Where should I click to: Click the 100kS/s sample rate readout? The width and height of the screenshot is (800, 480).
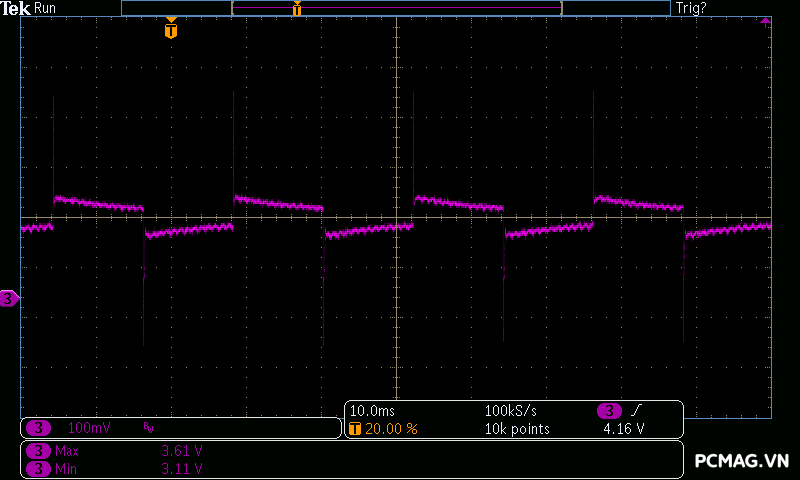[512, 411]
